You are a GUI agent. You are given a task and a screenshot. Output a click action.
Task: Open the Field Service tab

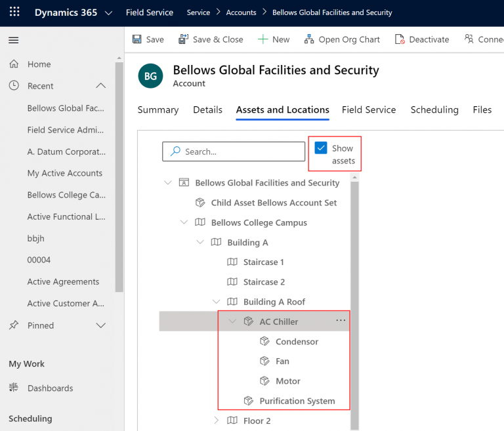pyautogui.click(x=369, y=110)
